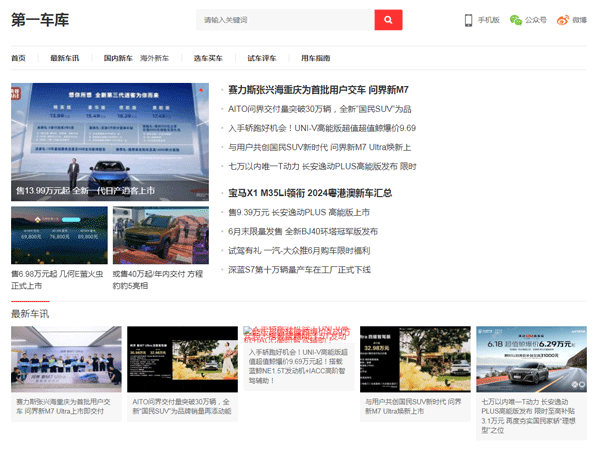The image size is (600, 449).
Task: Click the 手机版 text label
Action: [x=489, y=20]
